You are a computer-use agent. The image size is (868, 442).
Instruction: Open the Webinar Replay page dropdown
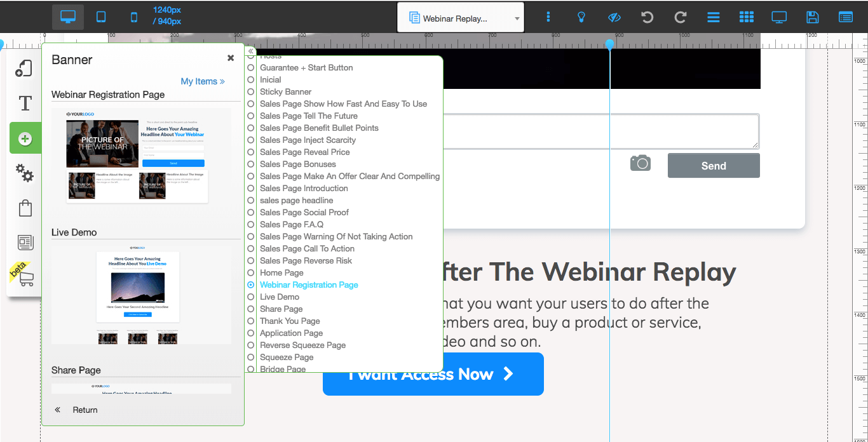click(460, 18)
